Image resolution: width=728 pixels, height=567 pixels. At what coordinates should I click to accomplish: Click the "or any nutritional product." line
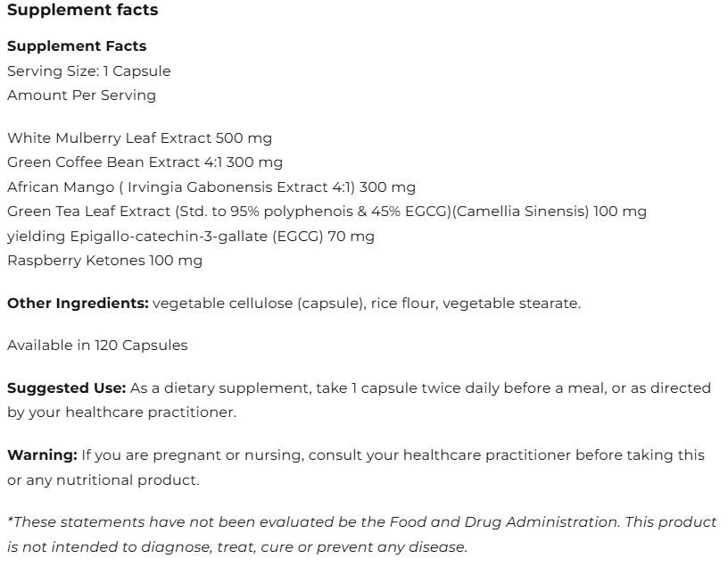click(x=103, y=479)
